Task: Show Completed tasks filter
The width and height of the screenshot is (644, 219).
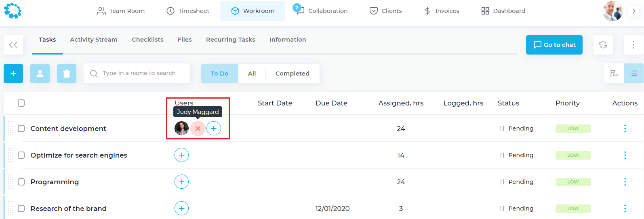Action: pyautogui.click(x=292, y=74)
